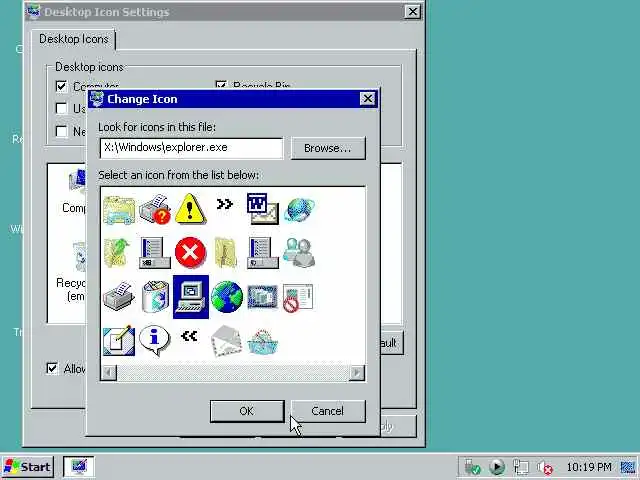Pick the Internet Explorer globe icon

pos(300,210)
